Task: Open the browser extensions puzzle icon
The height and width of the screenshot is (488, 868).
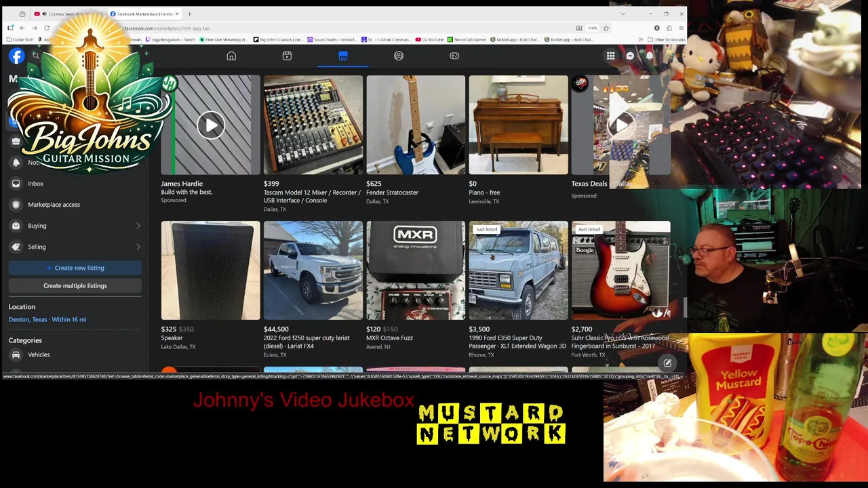Action: [x=669, y=28]
